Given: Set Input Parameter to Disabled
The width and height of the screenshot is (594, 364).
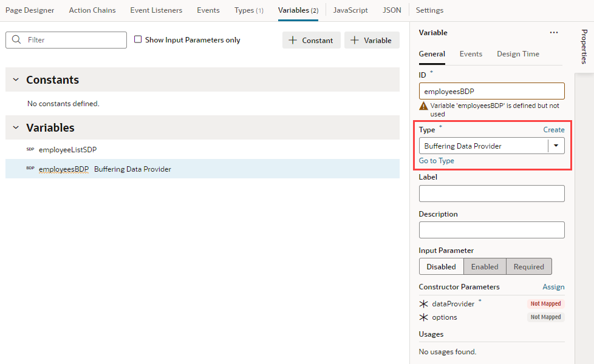Looking at the screenshot, I should click(x=442, y=266).
